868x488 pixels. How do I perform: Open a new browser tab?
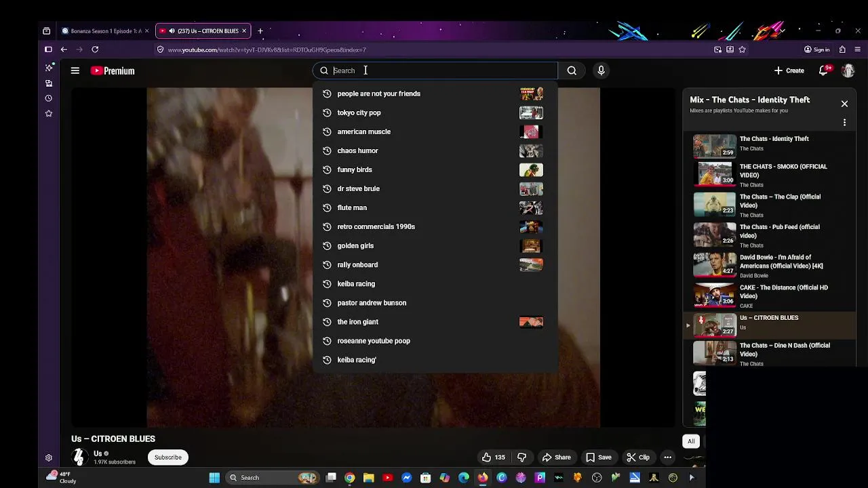click(260, 31)
